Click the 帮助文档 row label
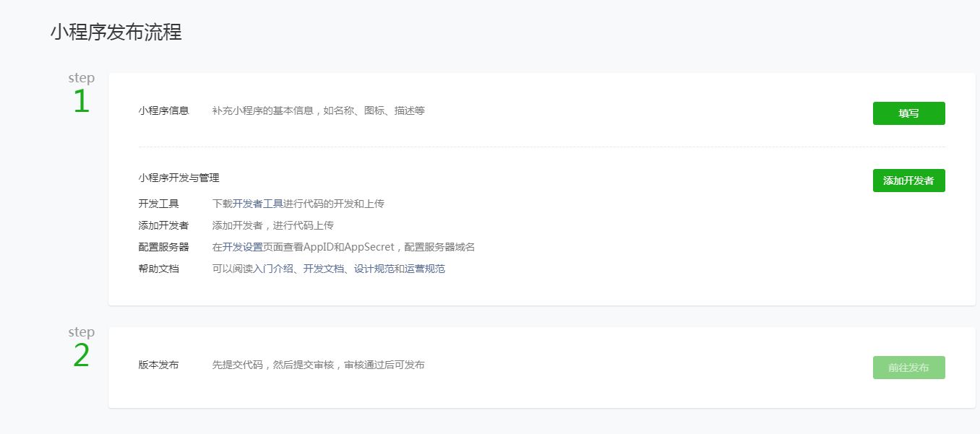Viewport: 980px width, 434px height. 159,269
